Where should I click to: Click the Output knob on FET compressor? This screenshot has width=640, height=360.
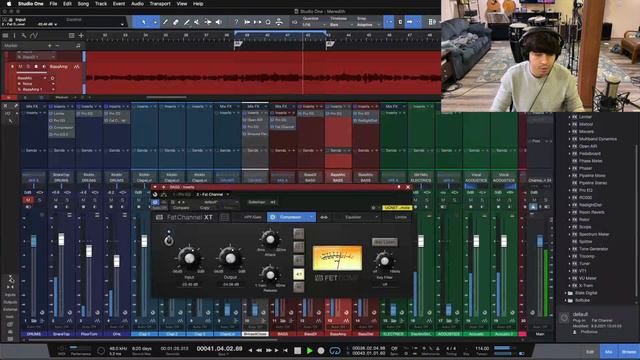click(230, 258)
